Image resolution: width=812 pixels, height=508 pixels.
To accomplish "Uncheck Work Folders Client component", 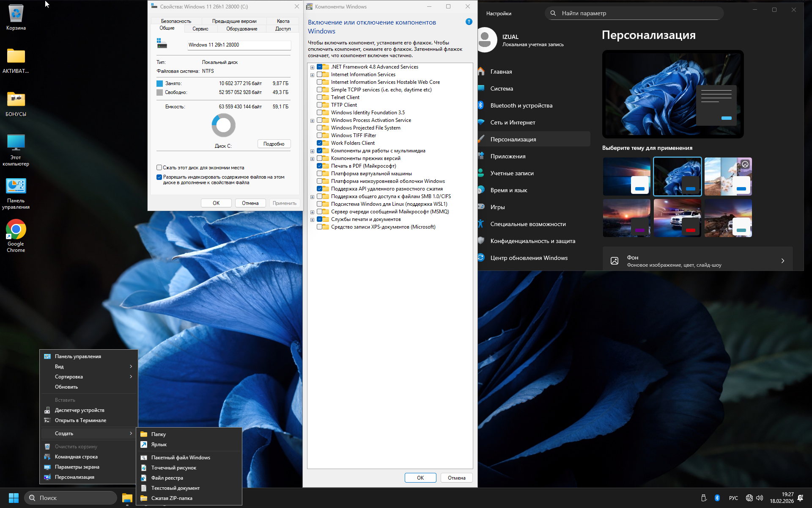I will (x=320, y=143).
